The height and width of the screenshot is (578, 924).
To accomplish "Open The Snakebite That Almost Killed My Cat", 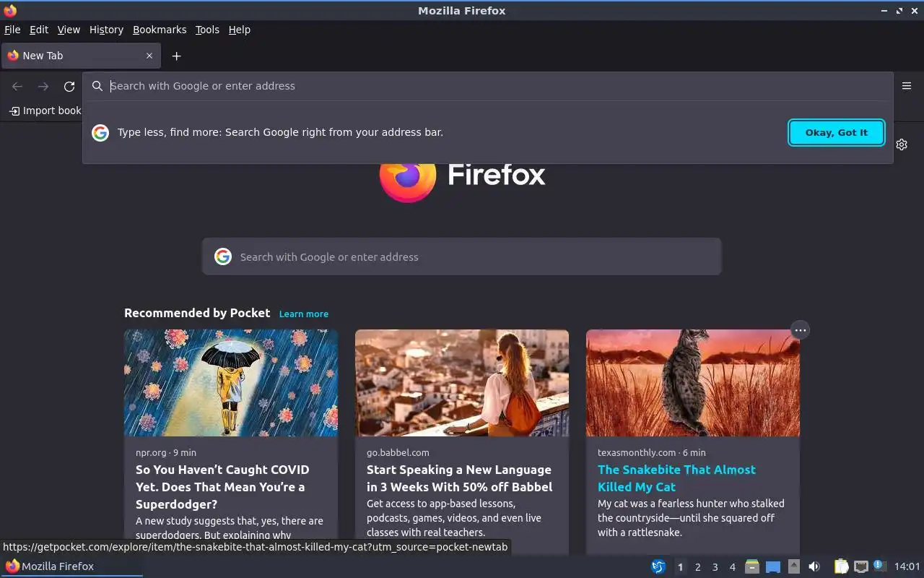I will (x=676, y=478).
